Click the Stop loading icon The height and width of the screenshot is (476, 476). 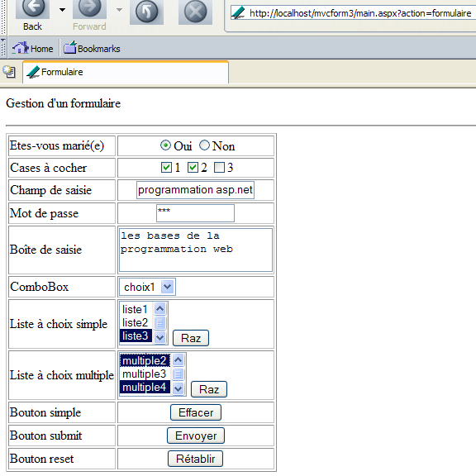195,12
